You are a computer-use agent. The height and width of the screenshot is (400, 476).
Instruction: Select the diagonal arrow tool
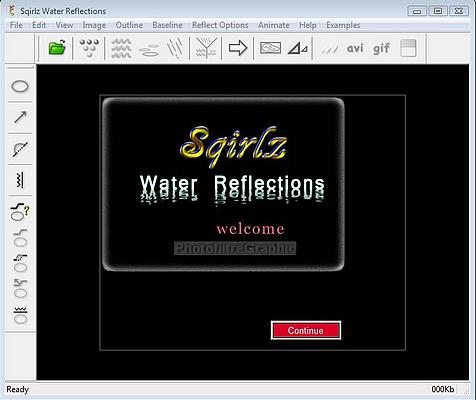tap(20, 117)
